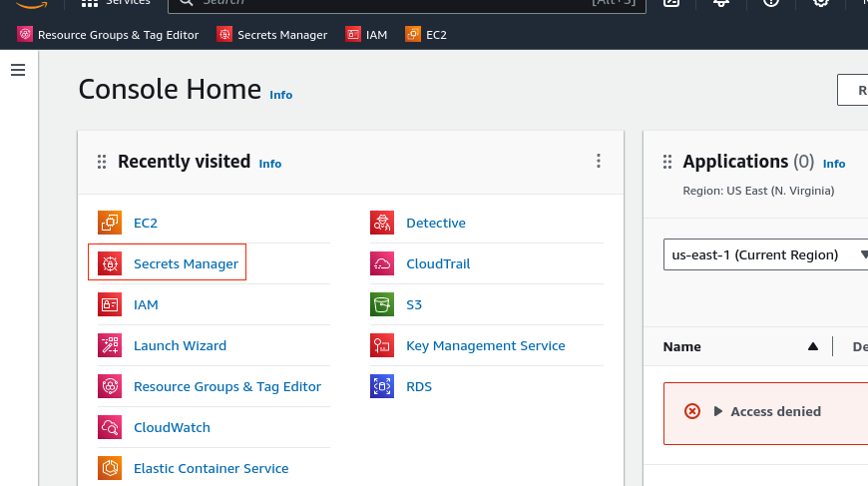Expand the Access denied details
Screen dimensions: 868x486
[717, 411]
